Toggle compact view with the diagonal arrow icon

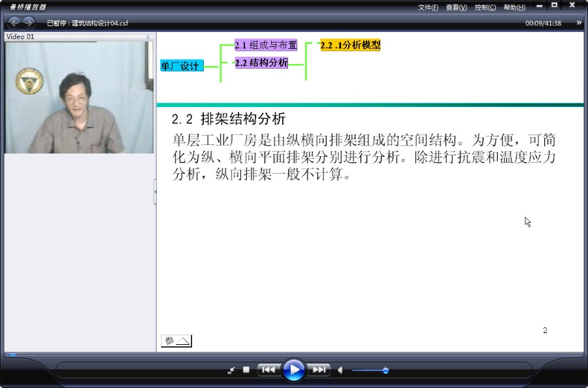click(231, 370)
